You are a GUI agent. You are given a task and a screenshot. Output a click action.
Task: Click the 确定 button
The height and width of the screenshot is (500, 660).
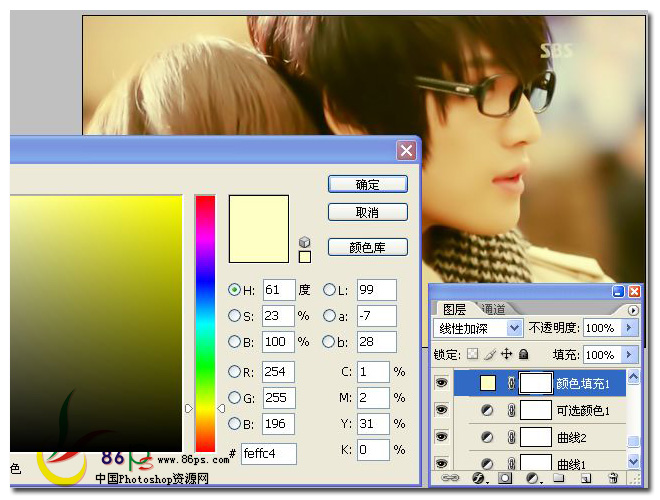[x=367, y=184]
